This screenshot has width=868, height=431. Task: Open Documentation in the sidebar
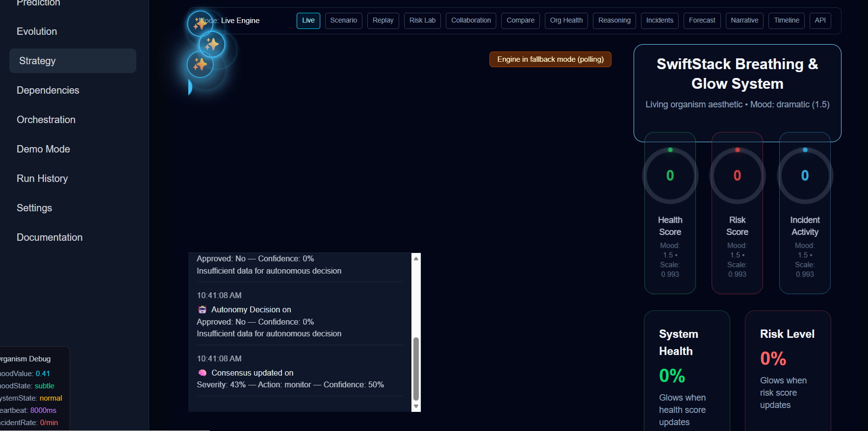(73, 237)
